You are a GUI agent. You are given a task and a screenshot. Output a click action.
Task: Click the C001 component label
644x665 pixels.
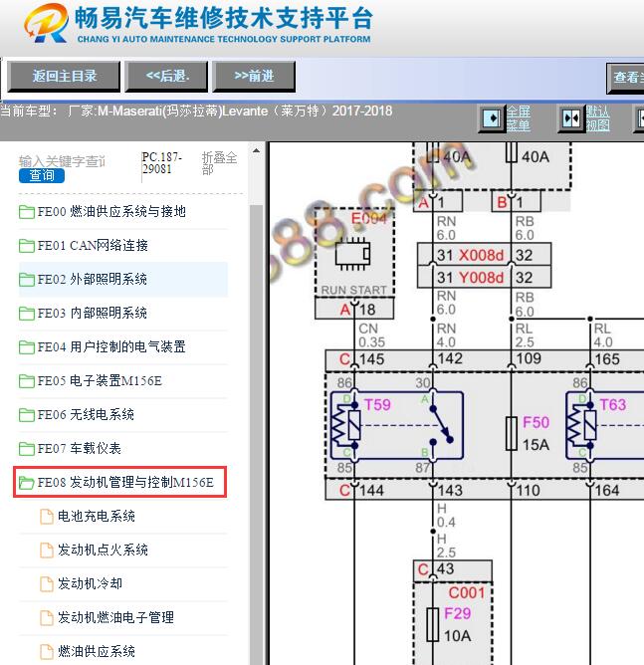[x=467, y=593]
